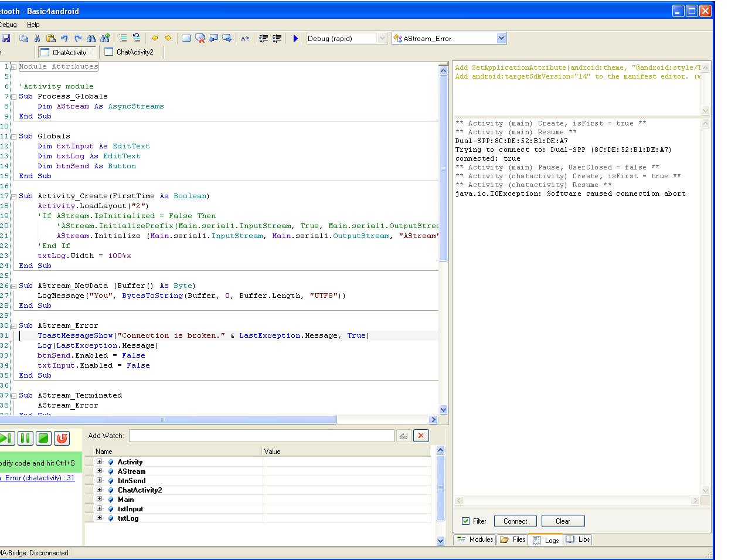
Task: Run the project with the blue play arrow
Action: pos(295,38)
